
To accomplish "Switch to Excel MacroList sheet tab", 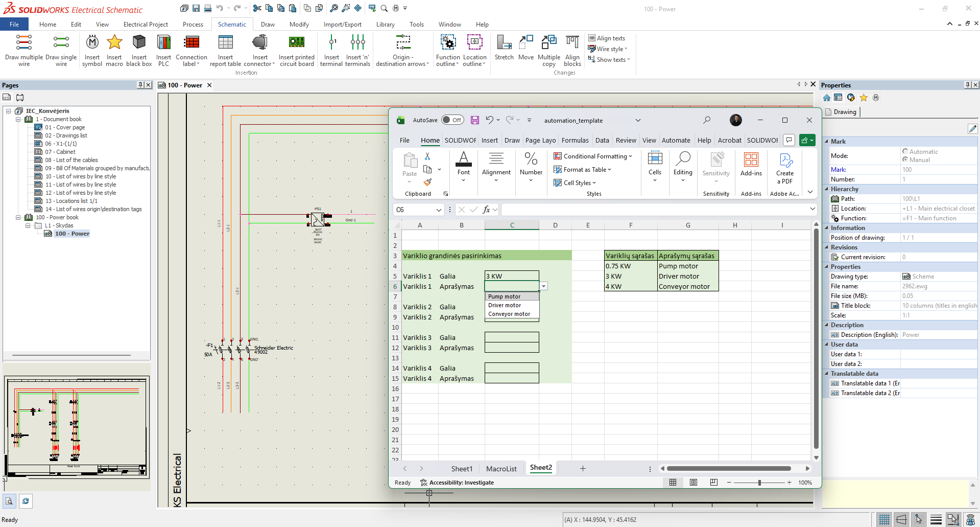I will (501, 468).
